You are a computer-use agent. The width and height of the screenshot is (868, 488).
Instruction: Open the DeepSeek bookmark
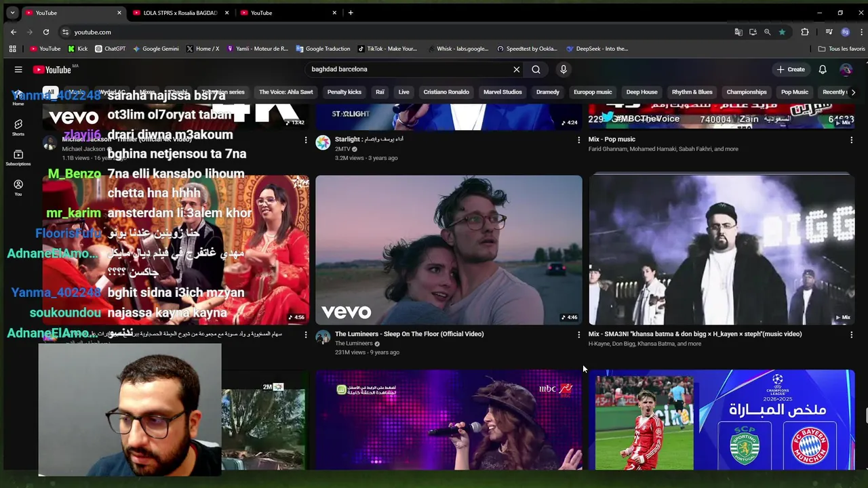(x=597, y=49)
